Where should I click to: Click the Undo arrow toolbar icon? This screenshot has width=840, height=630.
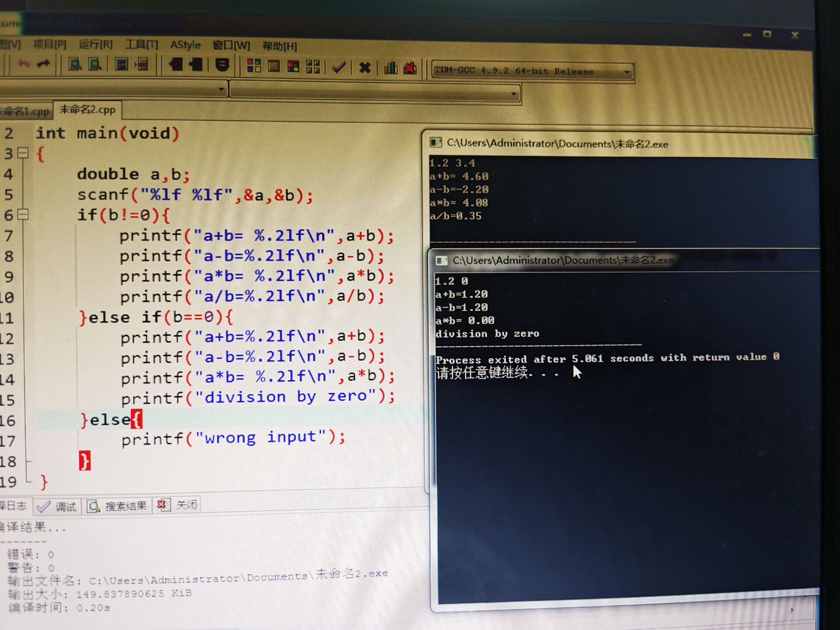24,65
